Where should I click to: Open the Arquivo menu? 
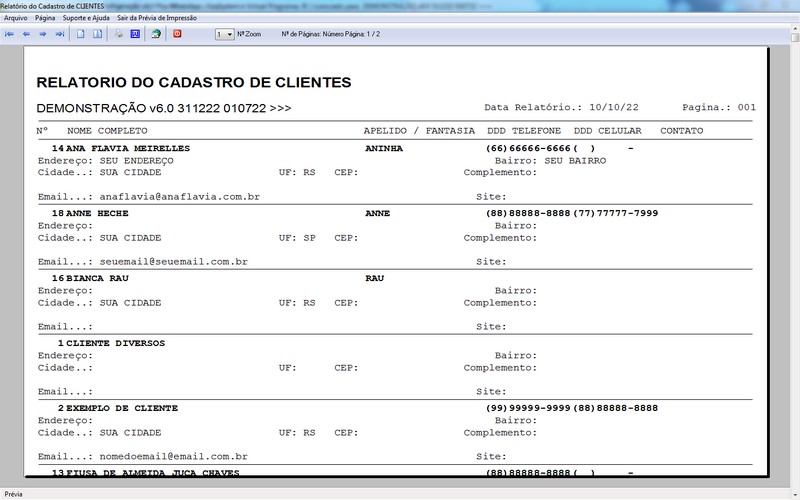point(16,18)
